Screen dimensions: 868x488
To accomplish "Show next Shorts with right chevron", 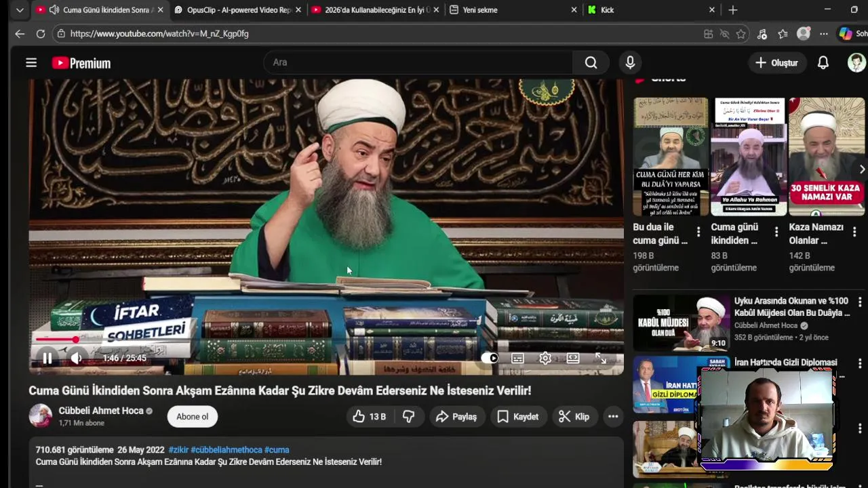I will [x=862, y=169].
